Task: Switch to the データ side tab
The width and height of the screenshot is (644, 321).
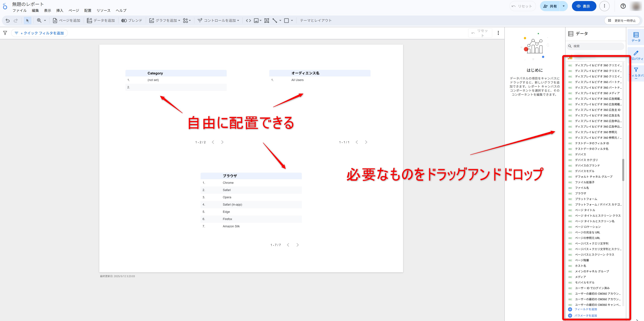Action: point(636,37)
